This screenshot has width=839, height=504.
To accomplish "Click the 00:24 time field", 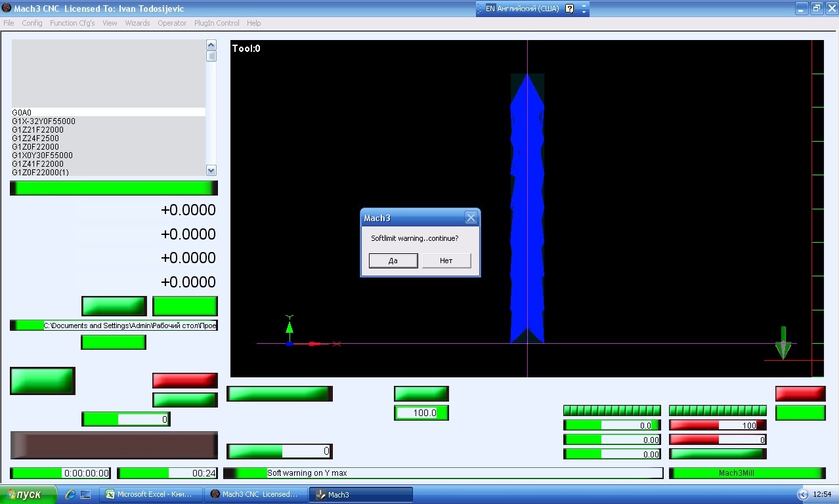I will point(168,472).
